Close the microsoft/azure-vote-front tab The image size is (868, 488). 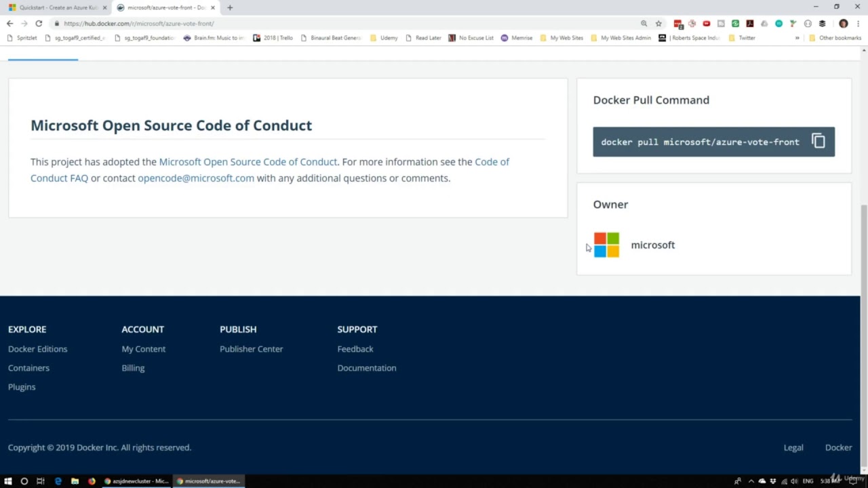point(213,7)
